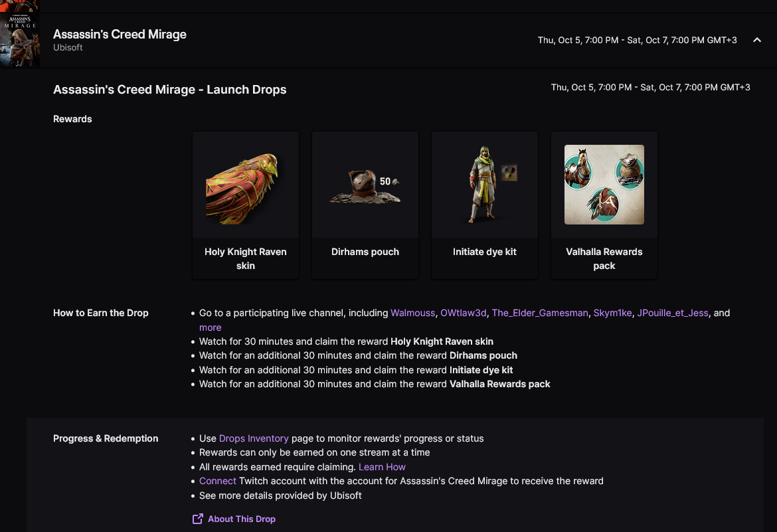Open the OWtlaw3d channel link
This screenshot has height=532, width=777.
[464, 313]
